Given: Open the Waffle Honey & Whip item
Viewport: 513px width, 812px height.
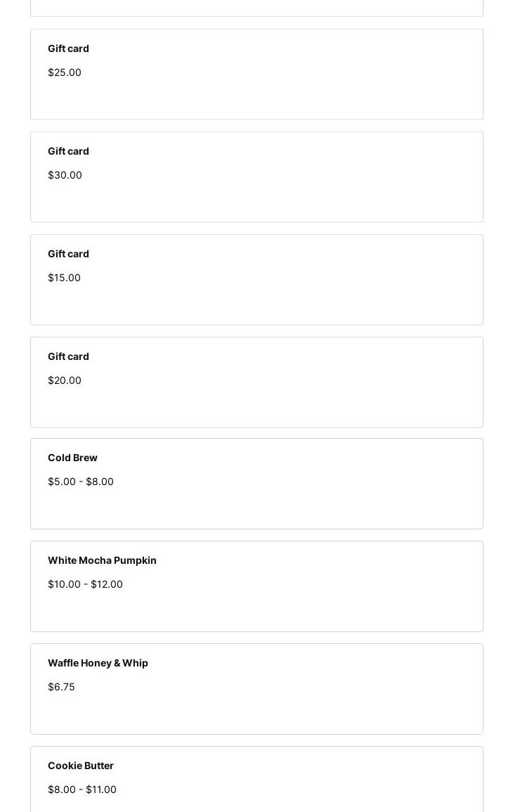Looking at the screenshot, I should pos(98,663).
